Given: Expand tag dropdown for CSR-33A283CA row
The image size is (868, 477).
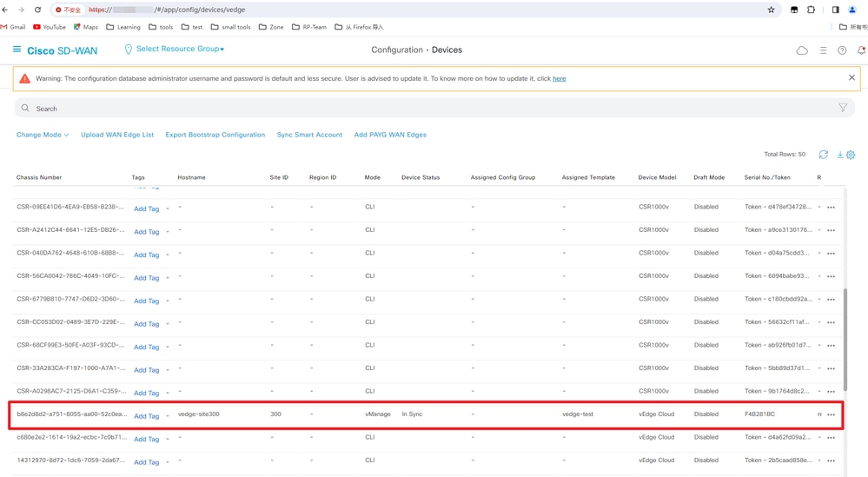Looking at the screenshot, I should [x=168, y=370].
